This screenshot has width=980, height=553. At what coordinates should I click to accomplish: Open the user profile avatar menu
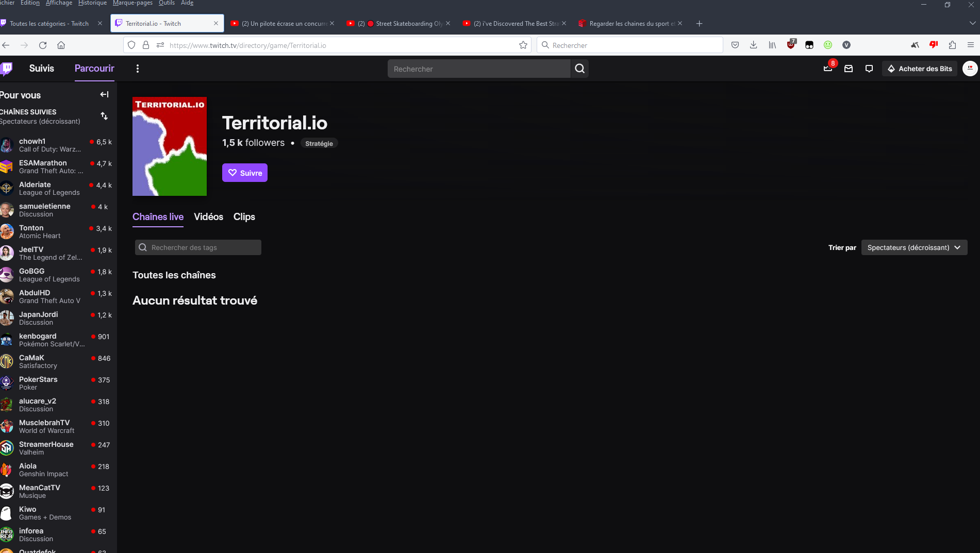970,69
